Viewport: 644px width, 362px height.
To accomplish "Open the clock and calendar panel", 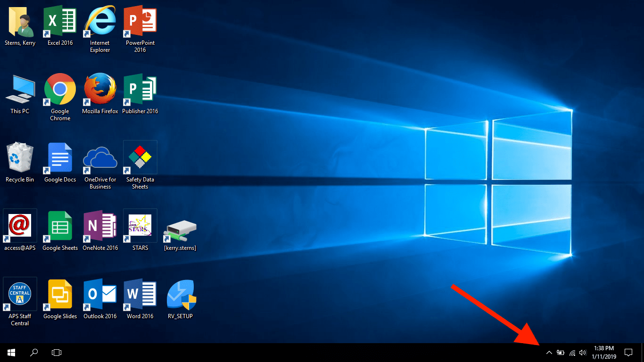I will click(605, 352).
